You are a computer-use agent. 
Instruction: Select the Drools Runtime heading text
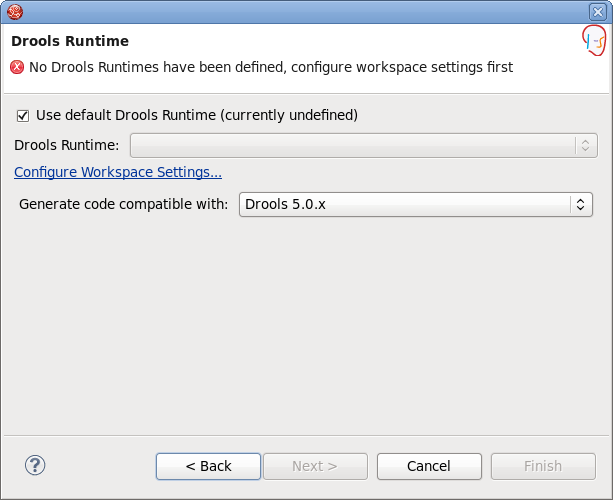pyautogui.click(x=70, y=41)
